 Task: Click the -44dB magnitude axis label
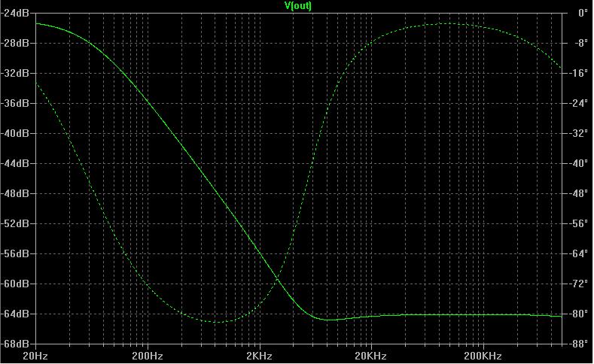[x=15, y=163]
